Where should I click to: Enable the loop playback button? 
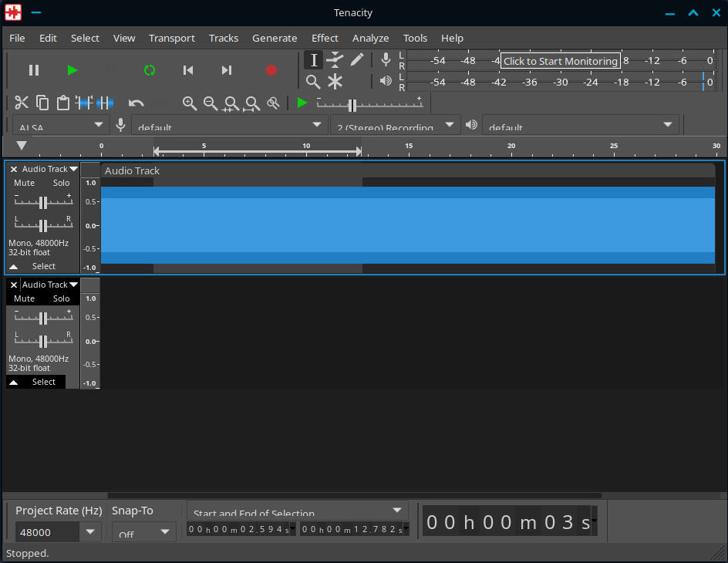(150, 70)
